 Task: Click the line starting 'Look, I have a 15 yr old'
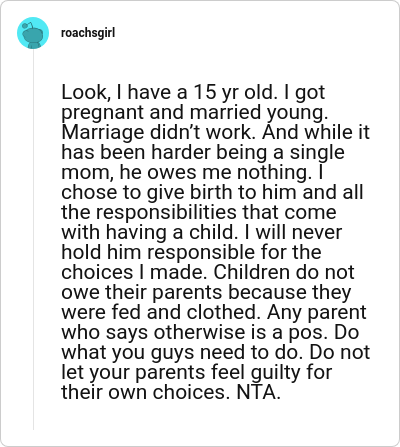pos(193,92)
